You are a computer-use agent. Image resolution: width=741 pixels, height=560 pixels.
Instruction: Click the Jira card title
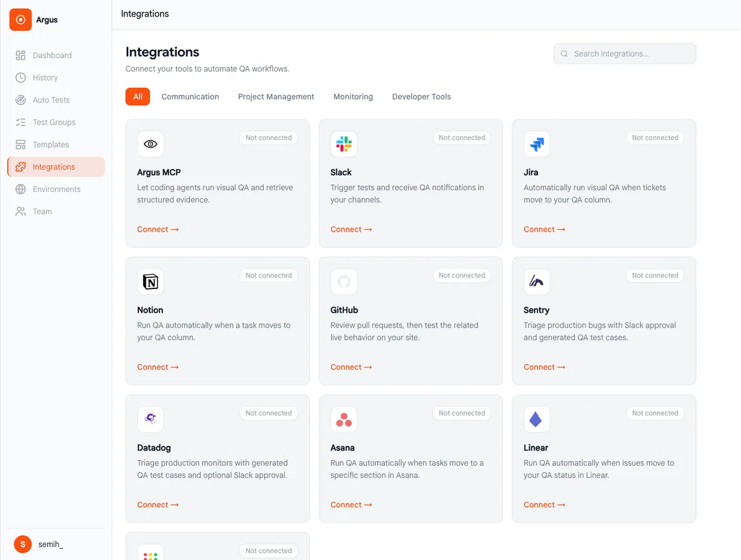coord(531,172)
